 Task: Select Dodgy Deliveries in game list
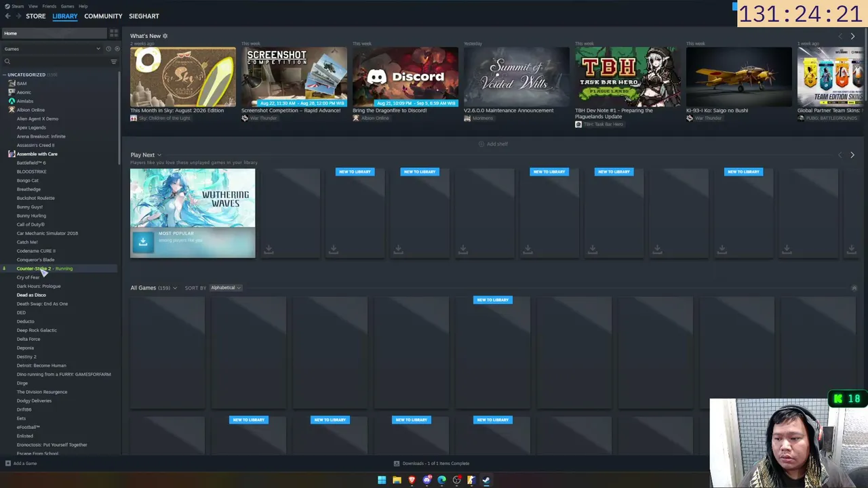tap(34, 401)
